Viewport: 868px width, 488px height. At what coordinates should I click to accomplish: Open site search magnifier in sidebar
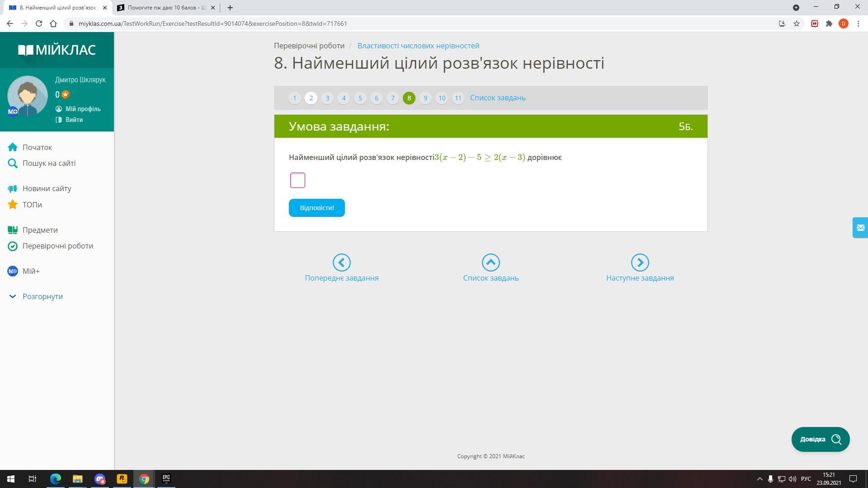pyautogui.click(x=13, y=164)
